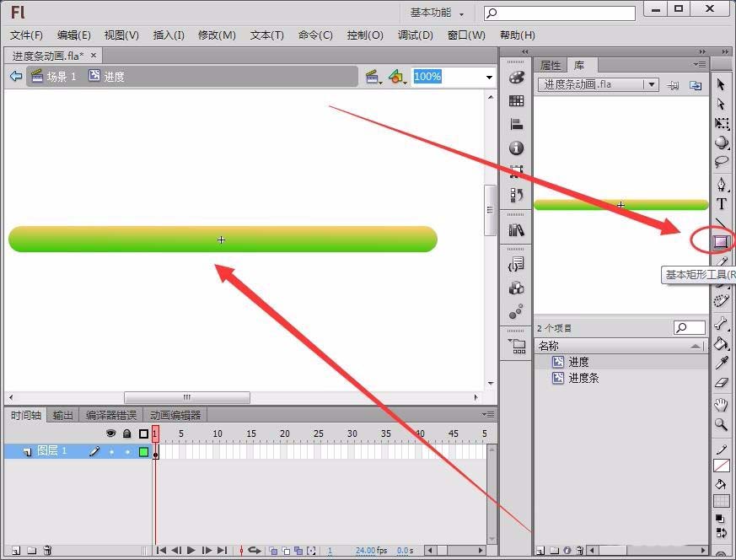The image size is (736, 560).
Task: Toggle 名称 column sort arrow
Action: [x=696, y=347]
